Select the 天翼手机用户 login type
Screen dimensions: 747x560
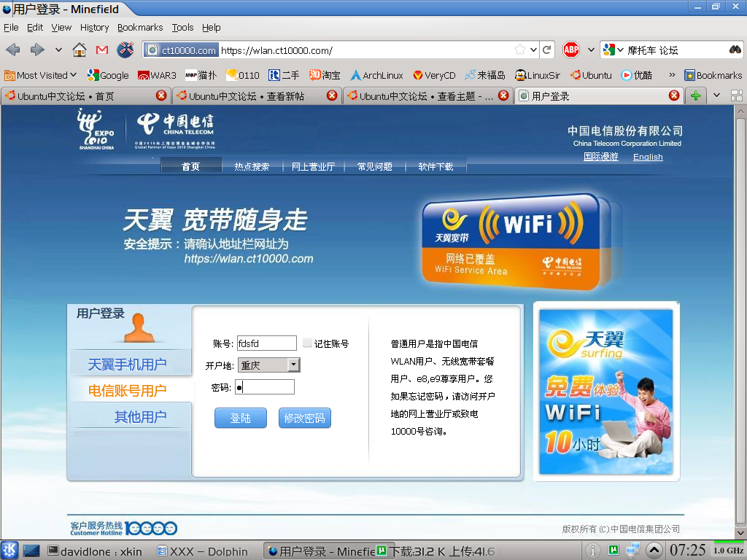(127, 365)
